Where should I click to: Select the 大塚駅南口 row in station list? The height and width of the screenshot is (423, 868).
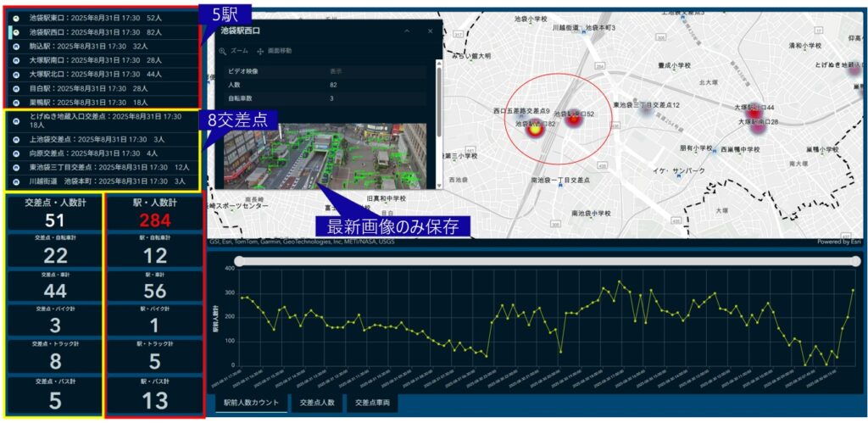pos(102,60)
